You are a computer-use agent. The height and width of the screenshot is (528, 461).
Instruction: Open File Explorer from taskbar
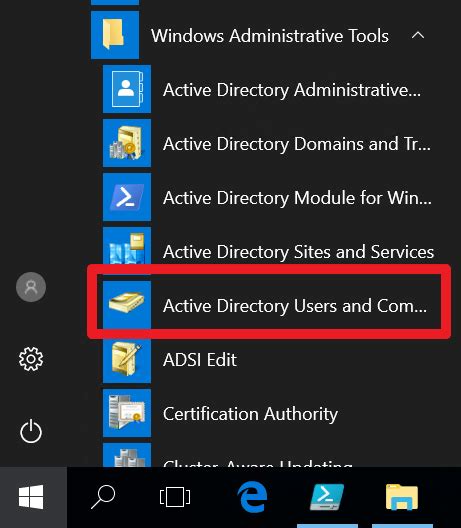coord(402,497)
